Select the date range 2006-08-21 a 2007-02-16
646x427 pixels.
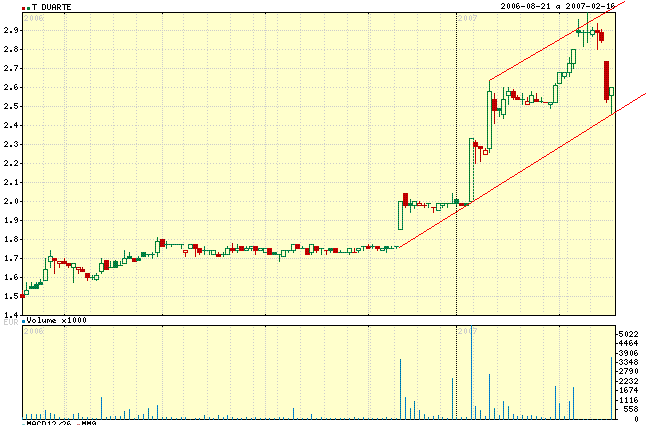coord(557,6)
